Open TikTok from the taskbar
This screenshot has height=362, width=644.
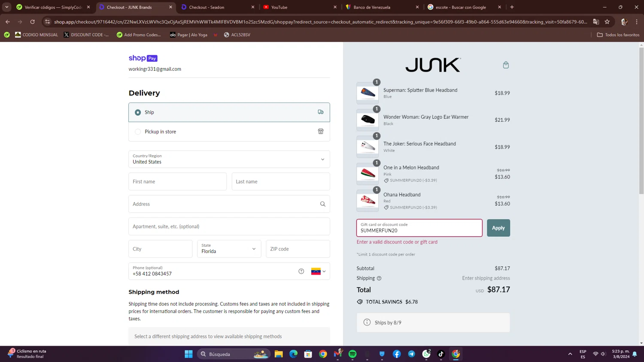pos(441,354)
